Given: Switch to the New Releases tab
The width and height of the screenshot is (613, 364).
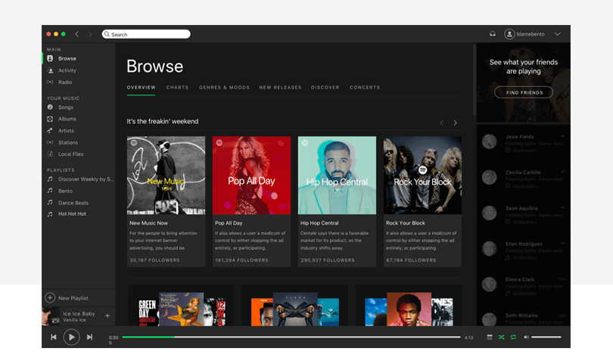Looking at the screenshot, I should click(280, 88).
